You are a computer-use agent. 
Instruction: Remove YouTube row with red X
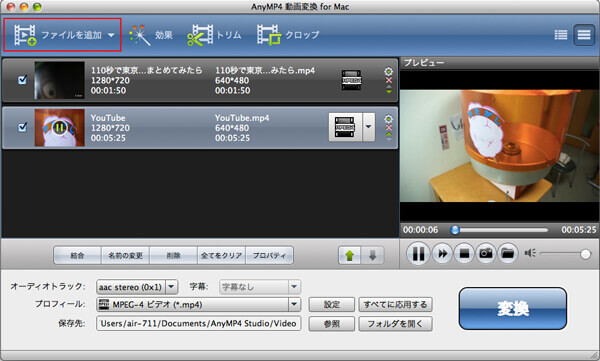click(389, 127)
